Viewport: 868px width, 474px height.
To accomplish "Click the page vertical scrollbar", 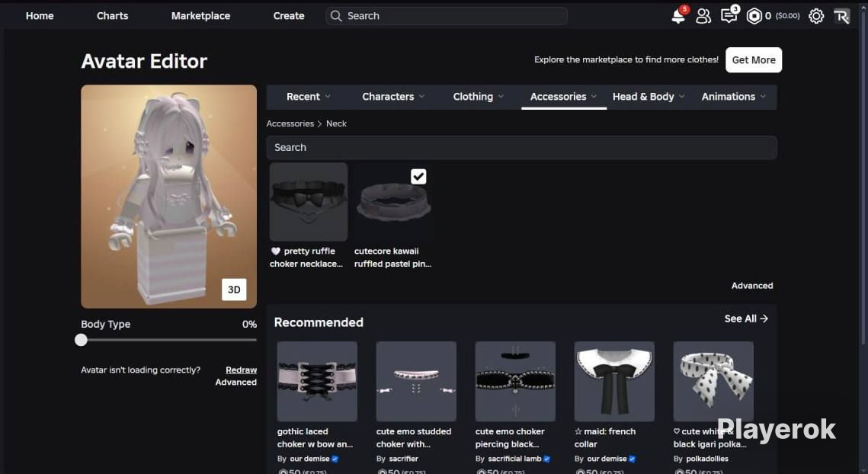I will 864,178.
